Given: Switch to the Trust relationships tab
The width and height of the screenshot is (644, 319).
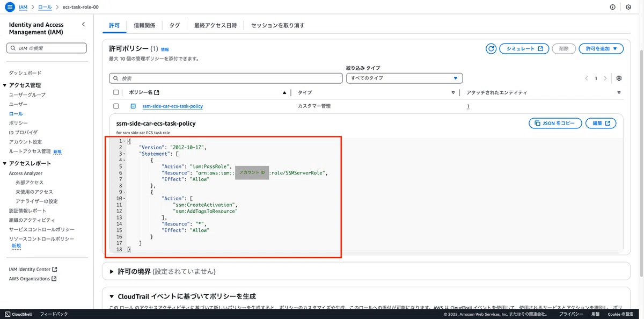Looking at the screenshot, I should point(144,25).
